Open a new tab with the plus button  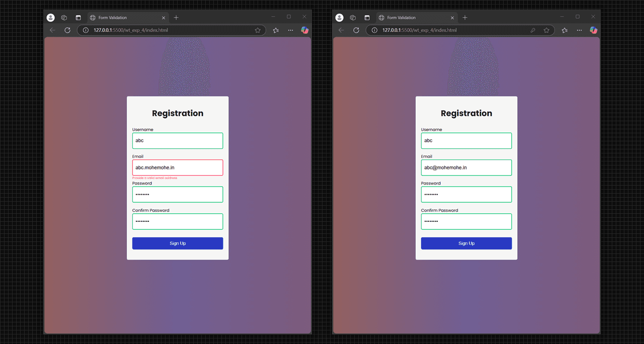pos(176,17)
